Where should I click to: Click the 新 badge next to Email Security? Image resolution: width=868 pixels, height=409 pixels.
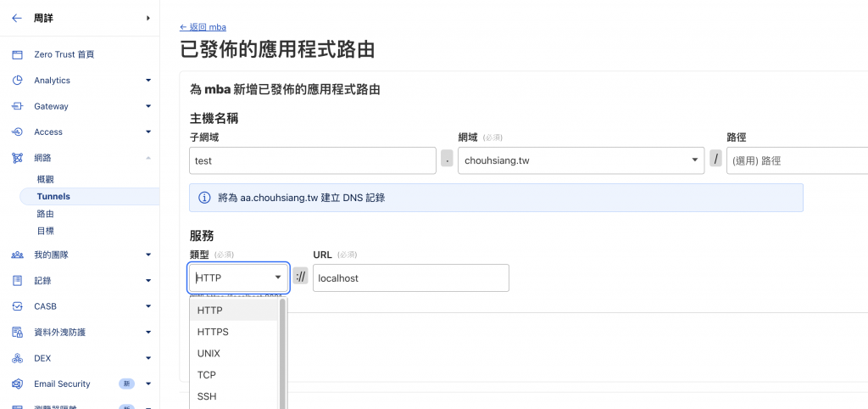coord(127,384)
